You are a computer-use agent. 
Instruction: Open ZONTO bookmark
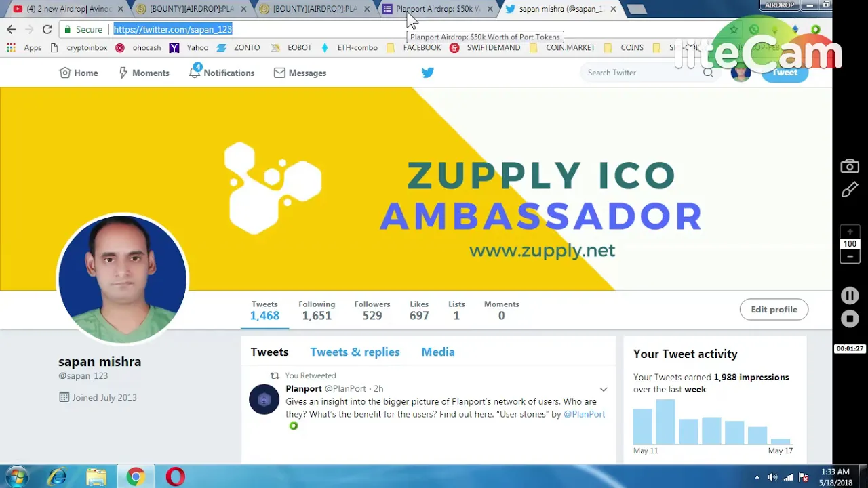pos(239,47)
